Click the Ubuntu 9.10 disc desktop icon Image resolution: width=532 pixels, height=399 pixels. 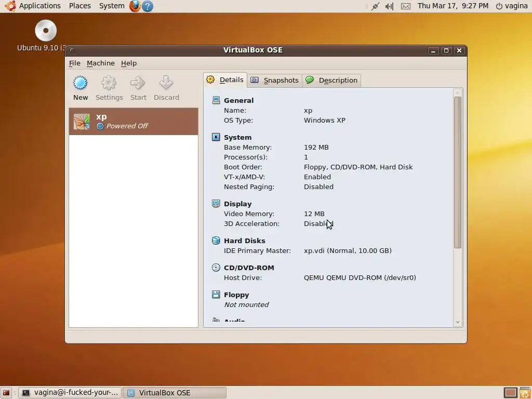(x=46, y=31)
